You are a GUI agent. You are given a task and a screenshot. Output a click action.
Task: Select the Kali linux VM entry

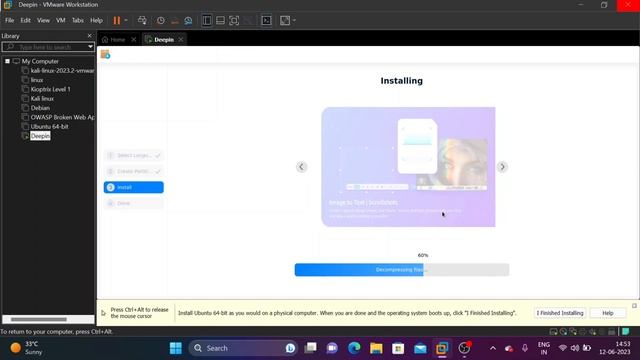coord(42,98)
